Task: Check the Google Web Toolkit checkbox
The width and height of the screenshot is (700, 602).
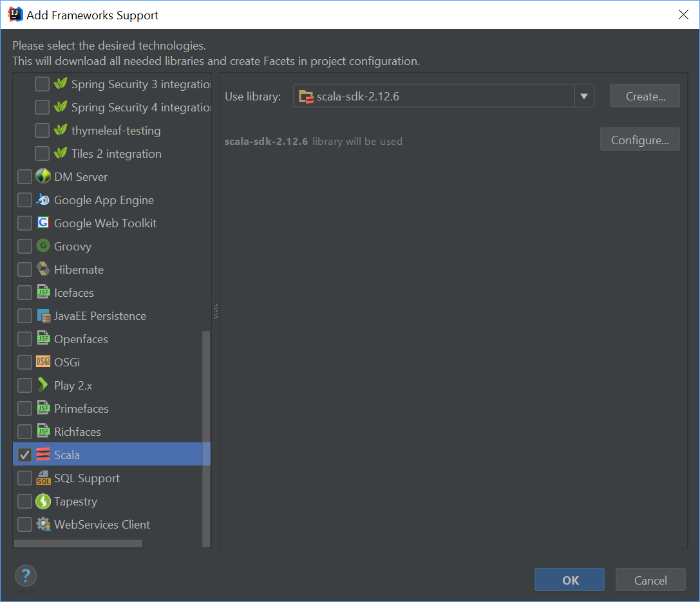Action: click(x=24, y=223)
